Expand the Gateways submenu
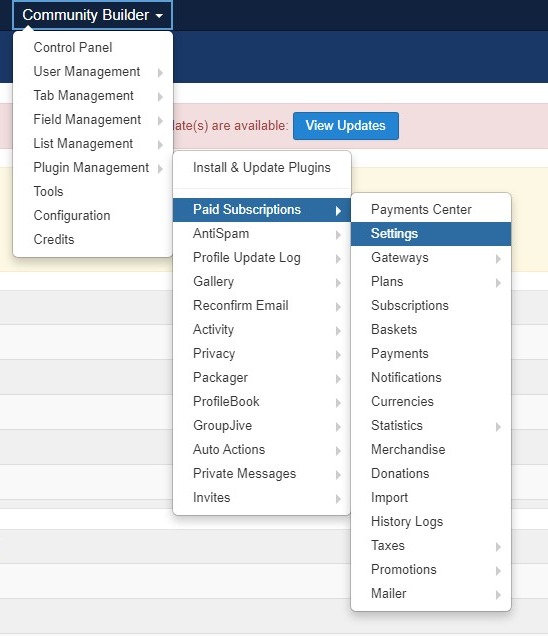Image resolution: width=548 pixels, height=636 pixels. click(431, 258)
